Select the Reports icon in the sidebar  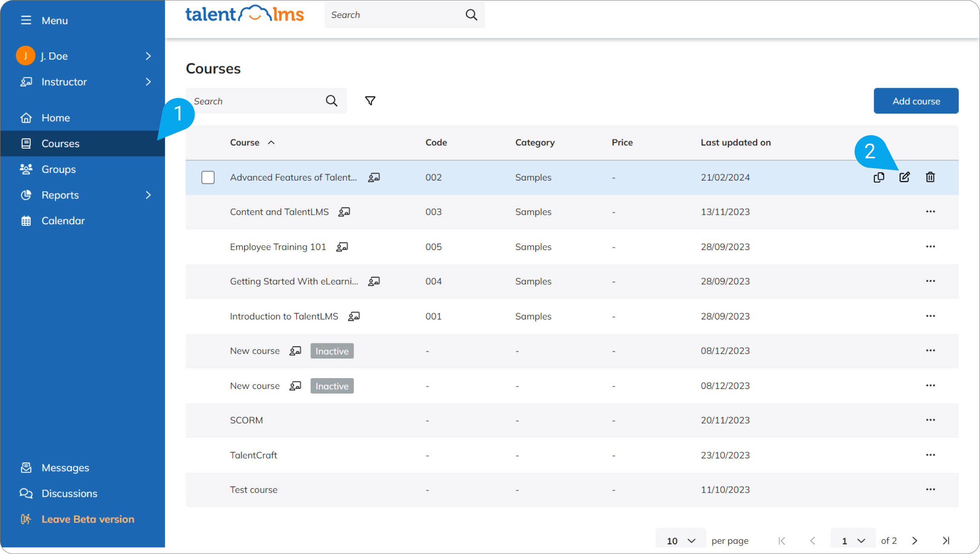26,195
